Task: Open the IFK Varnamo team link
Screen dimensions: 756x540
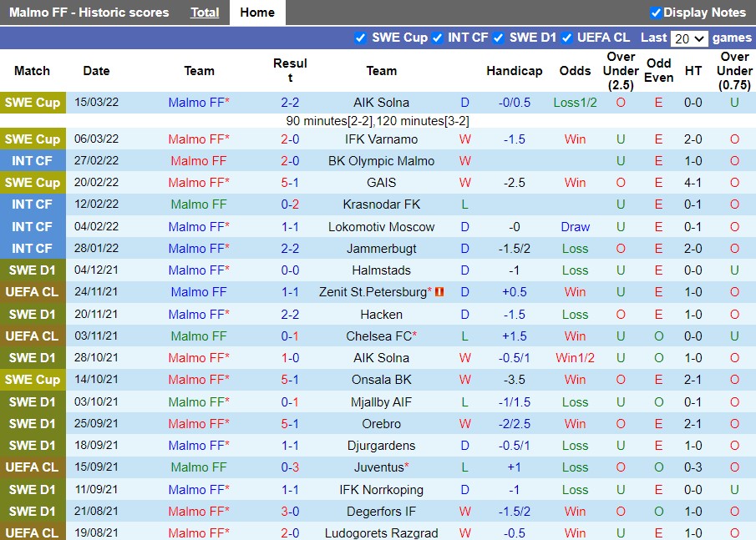Action: coord(381,139)
